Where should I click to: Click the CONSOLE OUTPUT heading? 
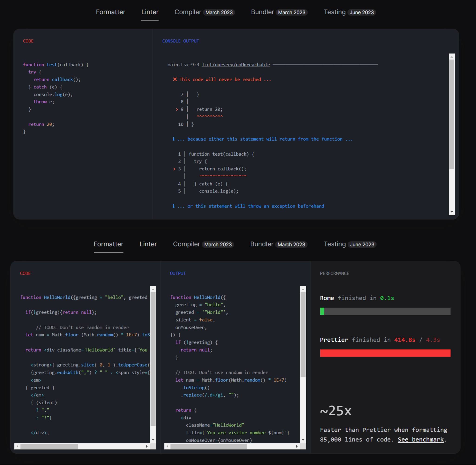coord(181,41)
